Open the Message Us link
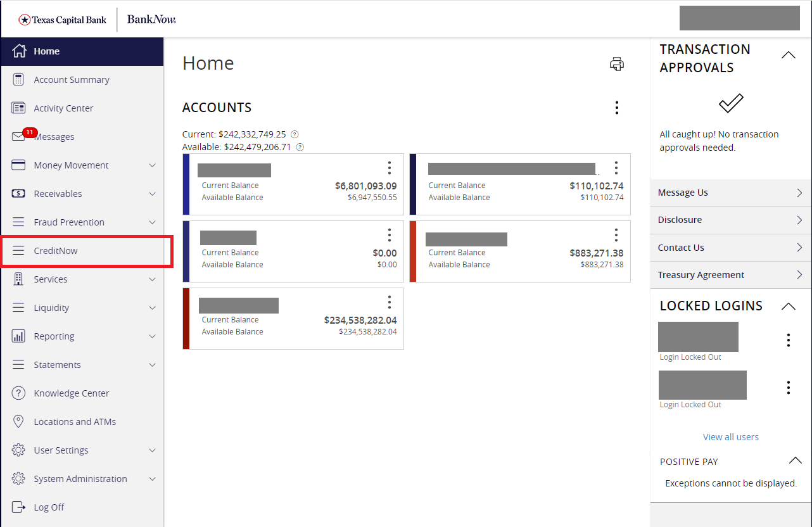 731,193
